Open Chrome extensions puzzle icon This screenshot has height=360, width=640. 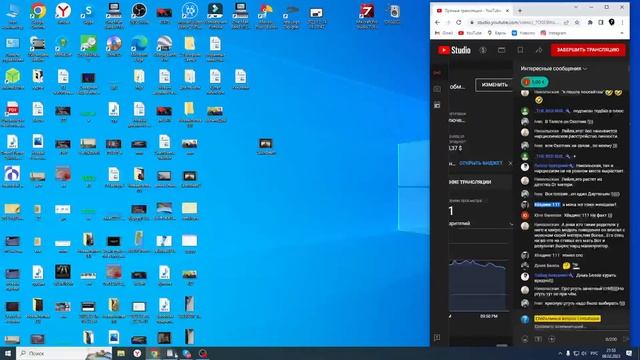click(590, 22)
